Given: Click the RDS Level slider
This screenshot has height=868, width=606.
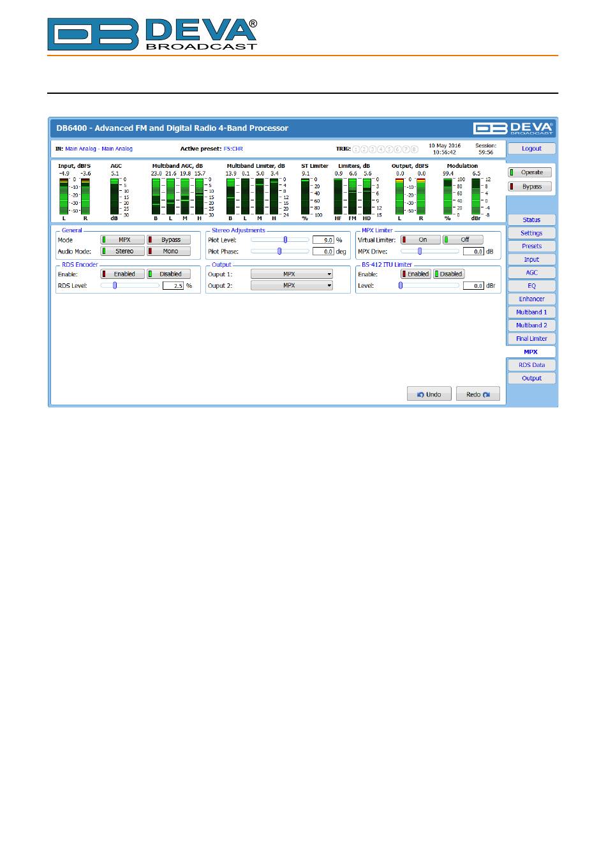Looking at the screenshot, I should (x=129, y=285).
